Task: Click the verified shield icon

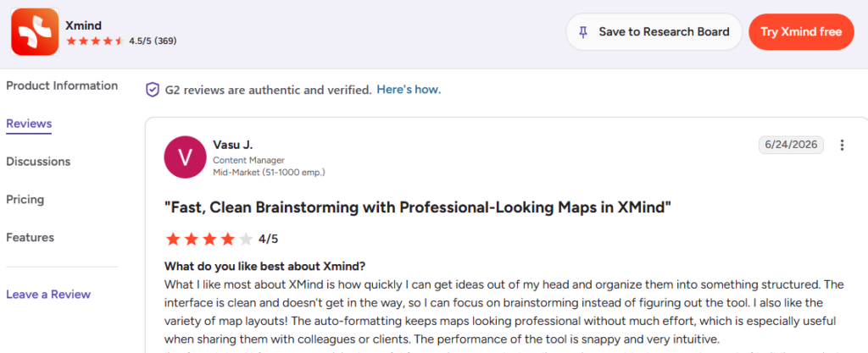Action: [x=153, y=90]
